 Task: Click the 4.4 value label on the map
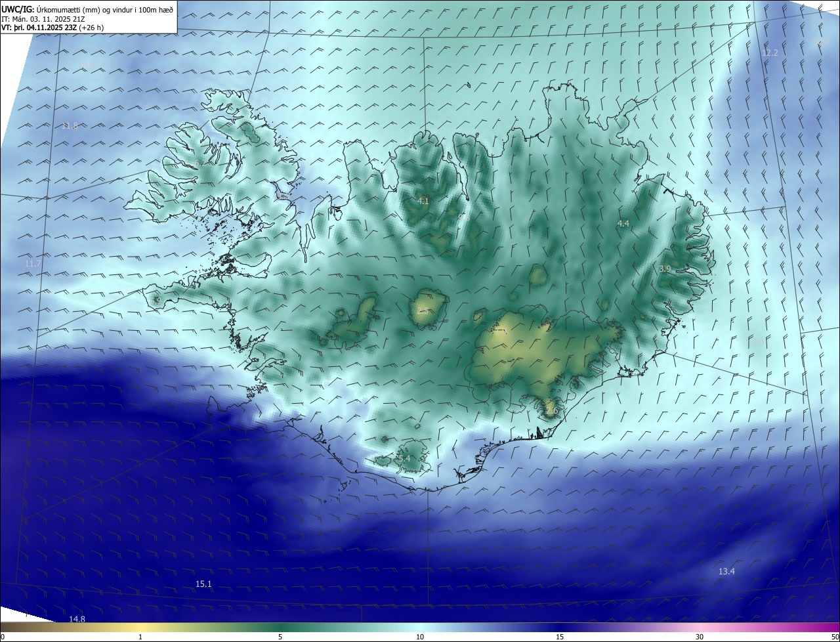pos(623,224)
